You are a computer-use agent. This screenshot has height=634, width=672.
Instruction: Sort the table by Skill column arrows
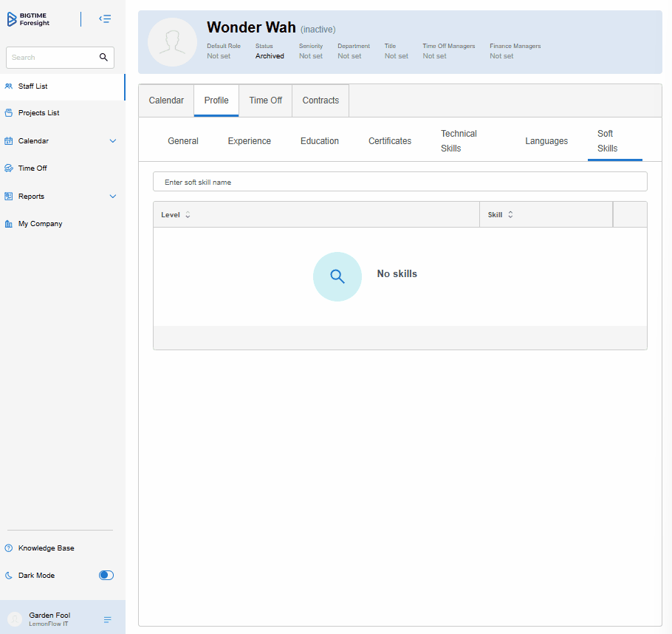tap(510, 214)
